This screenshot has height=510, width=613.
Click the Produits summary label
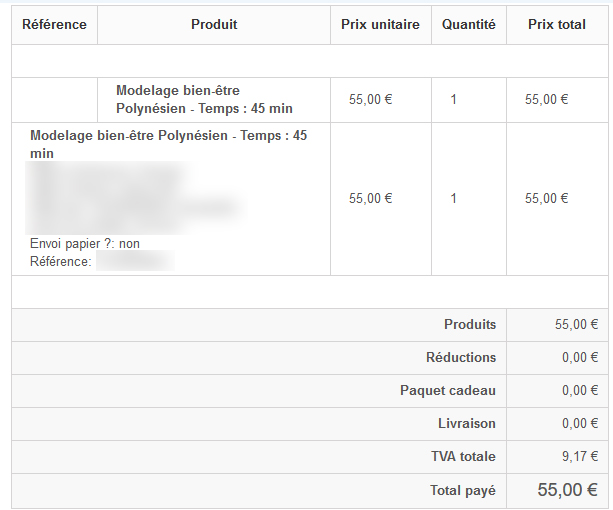click(469, 324)
